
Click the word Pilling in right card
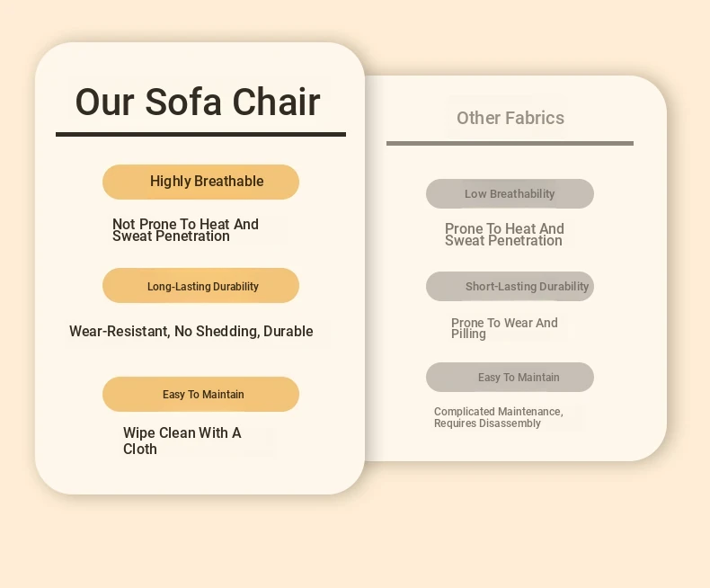(468, 334)
